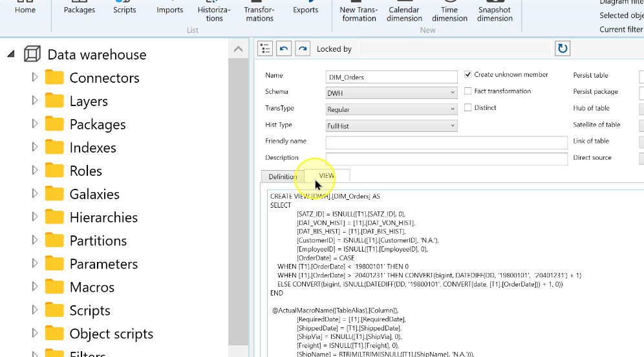The width and height of the screenshot is (644, 357).
Task: Click the Data warehouse cube icon
Action: (x=32, y=54)
